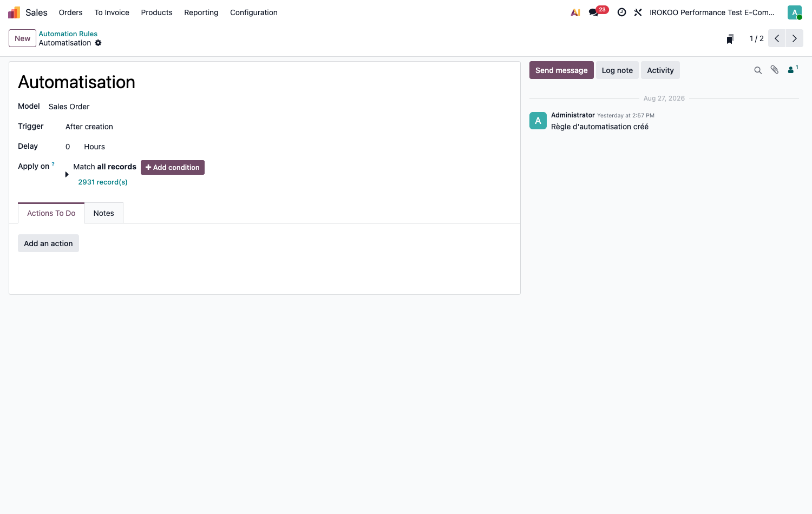The width and height of the screenshot is (812, 514).
Task: Open the 2931 record(s) link
Action: [103, 182]
